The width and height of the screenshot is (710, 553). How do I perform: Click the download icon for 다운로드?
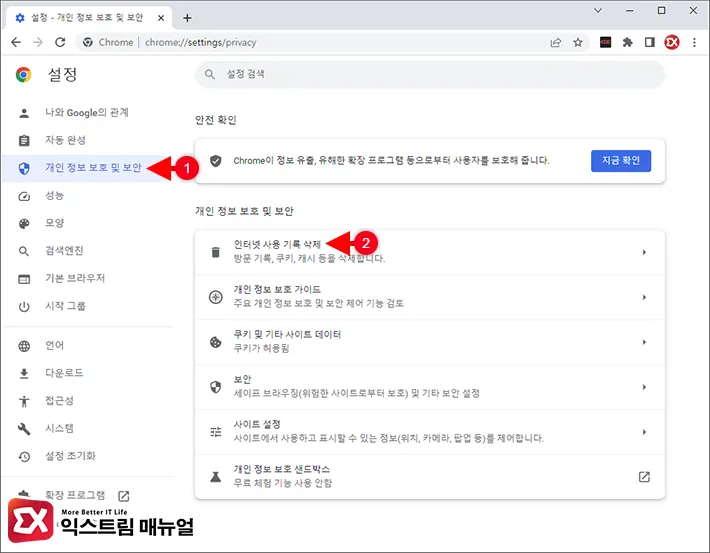[24, 374]
